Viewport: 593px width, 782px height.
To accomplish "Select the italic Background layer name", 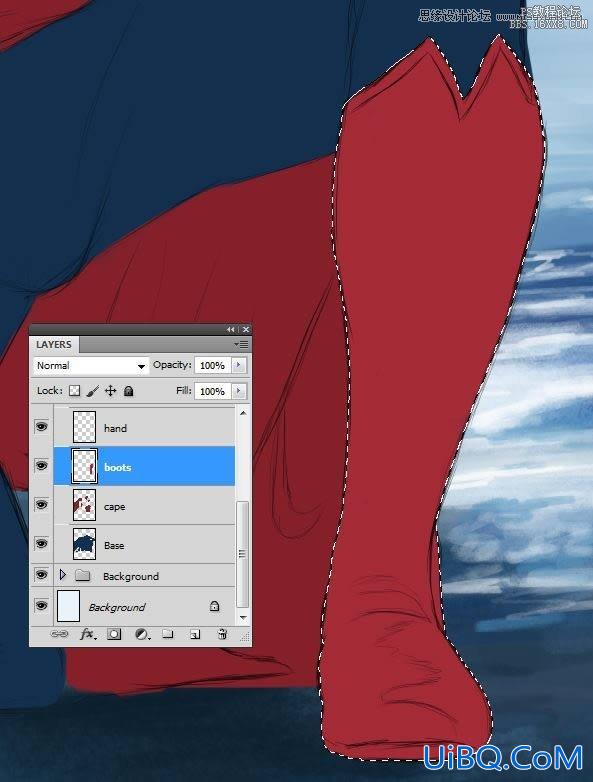I will pos(117,607).
